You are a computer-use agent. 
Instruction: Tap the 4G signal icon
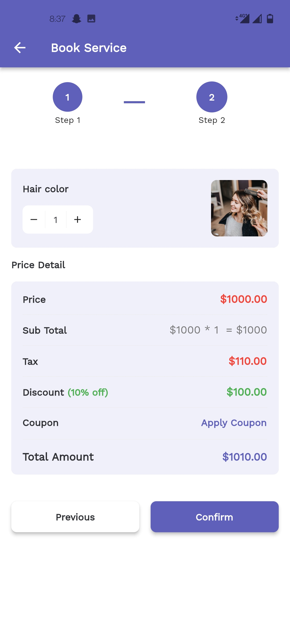point(243,19)
